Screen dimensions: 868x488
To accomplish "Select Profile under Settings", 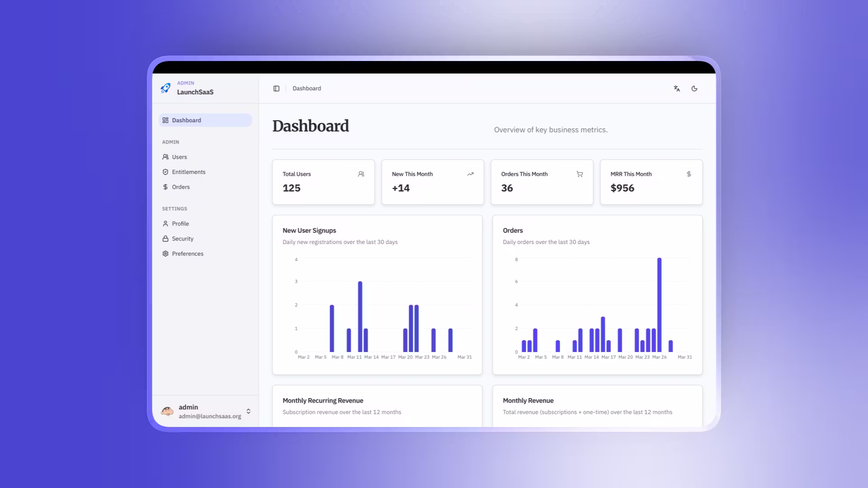I will click(x=181, y=223).
